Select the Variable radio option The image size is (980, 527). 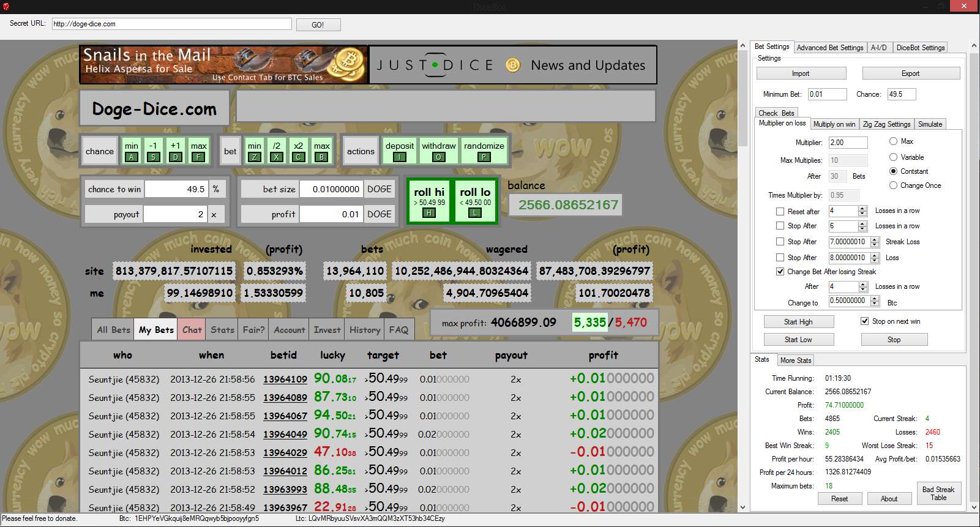[893, 157]
